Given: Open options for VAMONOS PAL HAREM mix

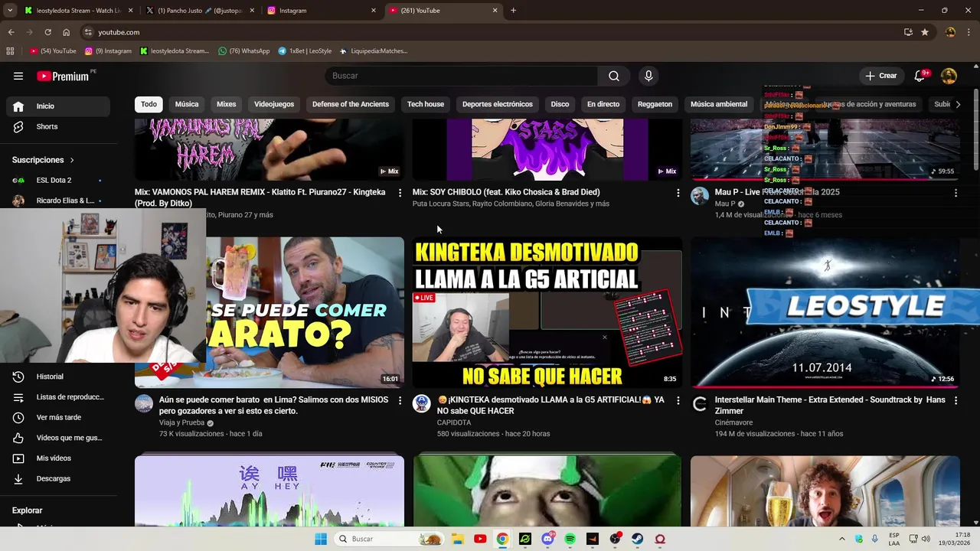Looking at the screenshot, I should click(400, 193).
